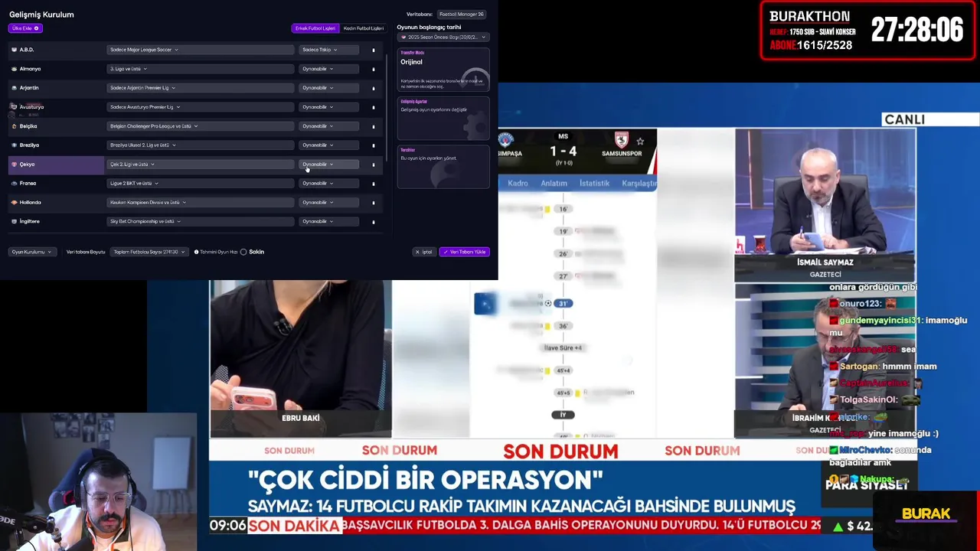Open the Sadece Major League Soccer dropdown
Viewport: 980px width, 551px height.
[x=199, y=50]
